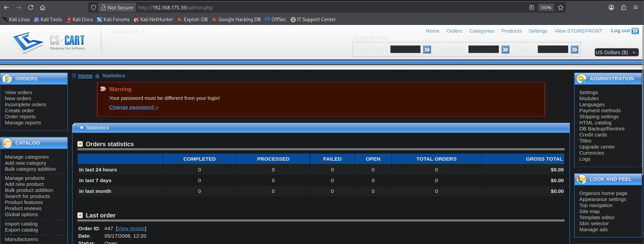Click into the Order ID search field
The width and height of the screenshot is (644, 244).
pyautogui.click(x=553, y=49)
